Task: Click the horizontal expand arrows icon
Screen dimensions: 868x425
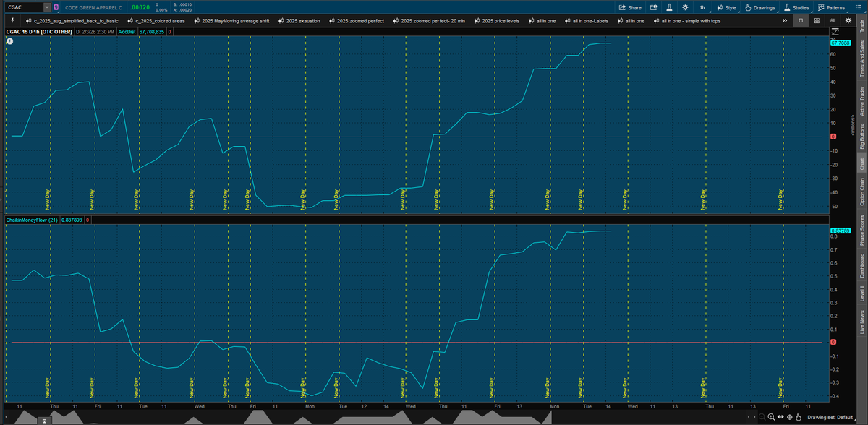Action: pyautogui.click(x=780, y=418)
